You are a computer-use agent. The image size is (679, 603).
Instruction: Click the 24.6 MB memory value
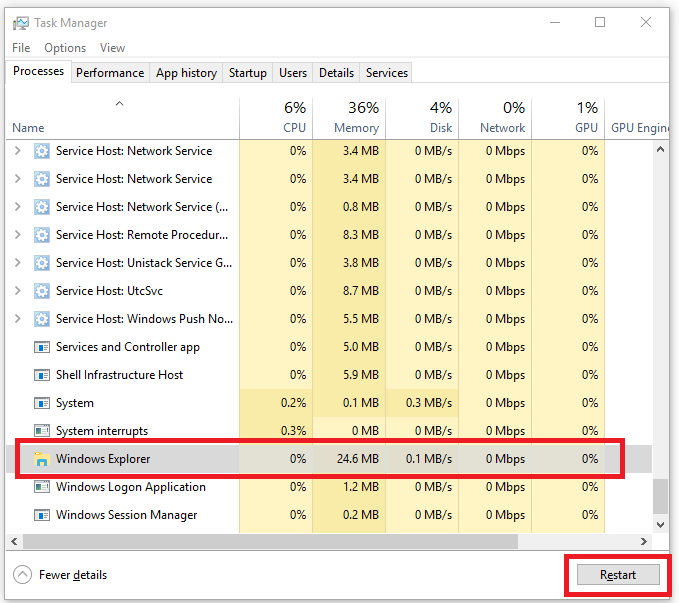click(x=358, y=459)
